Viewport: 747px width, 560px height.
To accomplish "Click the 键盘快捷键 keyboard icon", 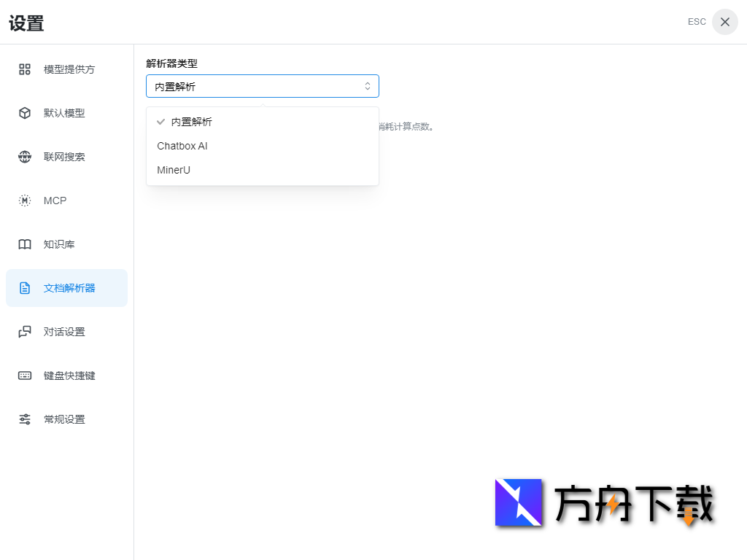I will point(24,376).
